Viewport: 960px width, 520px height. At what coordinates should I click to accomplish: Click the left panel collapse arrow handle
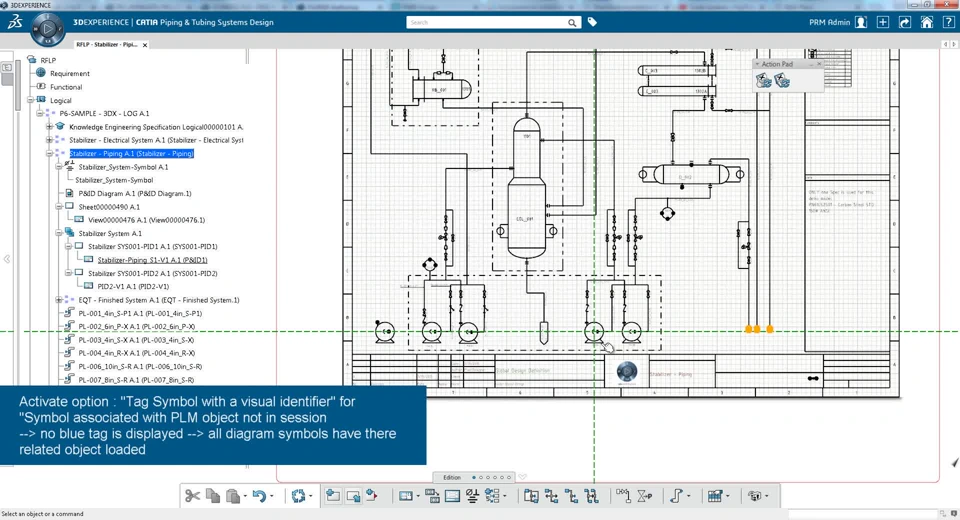pos(7,260)
